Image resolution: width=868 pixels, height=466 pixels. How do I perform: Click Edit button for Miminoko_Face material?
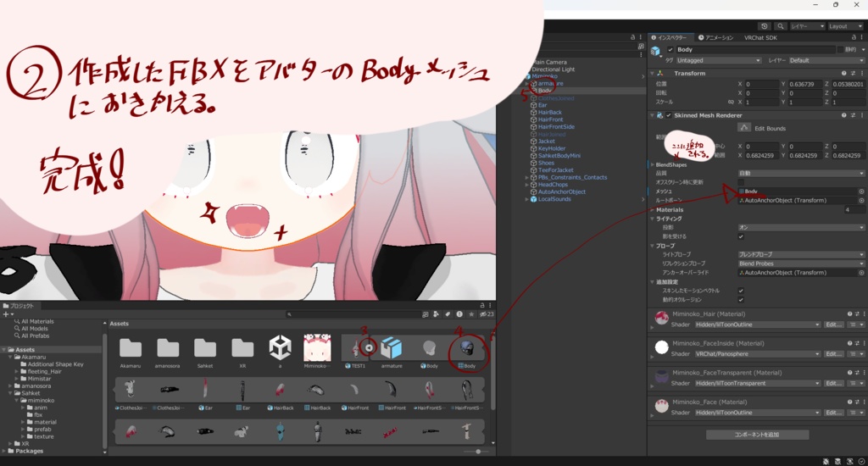coord(833,413)
